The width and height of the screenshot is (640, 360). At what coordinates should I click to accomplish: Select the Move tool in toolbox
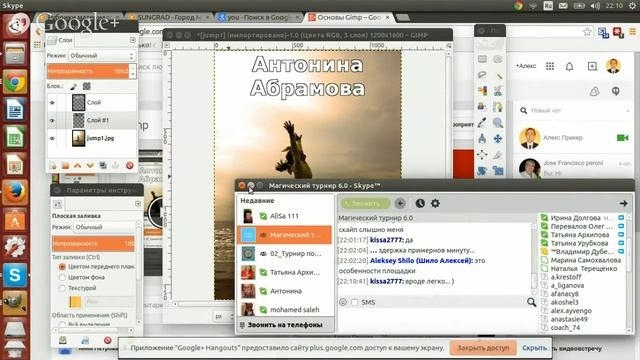click(x=498, y=139)
